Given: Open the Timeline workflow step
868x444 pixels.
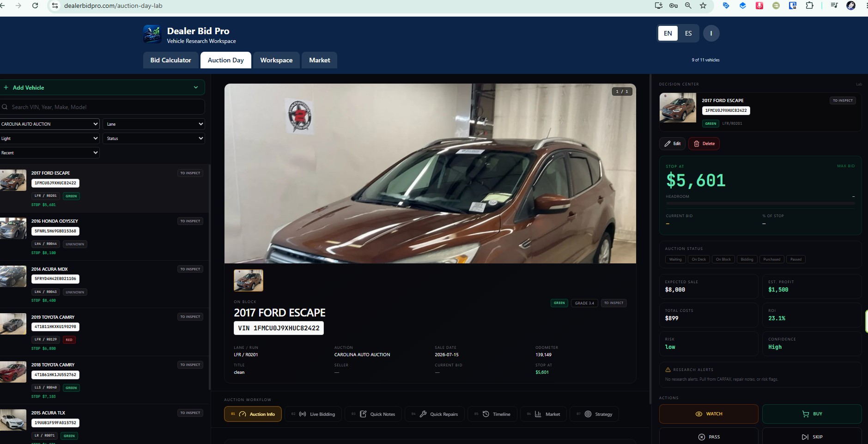Looking at the screenshot, I should pyautogui.click(x=492, y=414).
